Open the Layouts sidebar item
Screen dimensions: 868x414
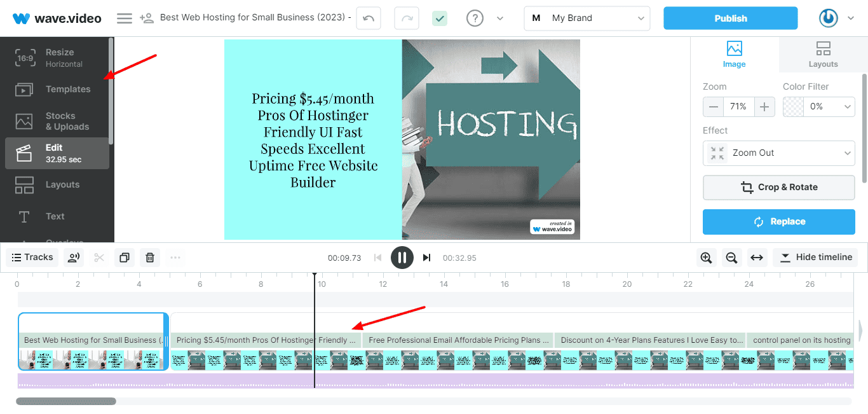[57, 185]
